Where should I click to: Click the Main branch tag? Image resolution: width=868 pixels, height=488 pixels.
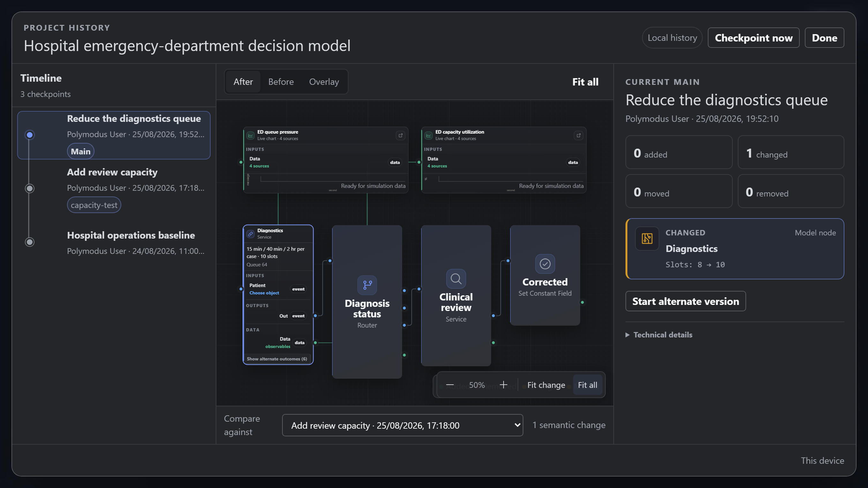coord(80,152)
